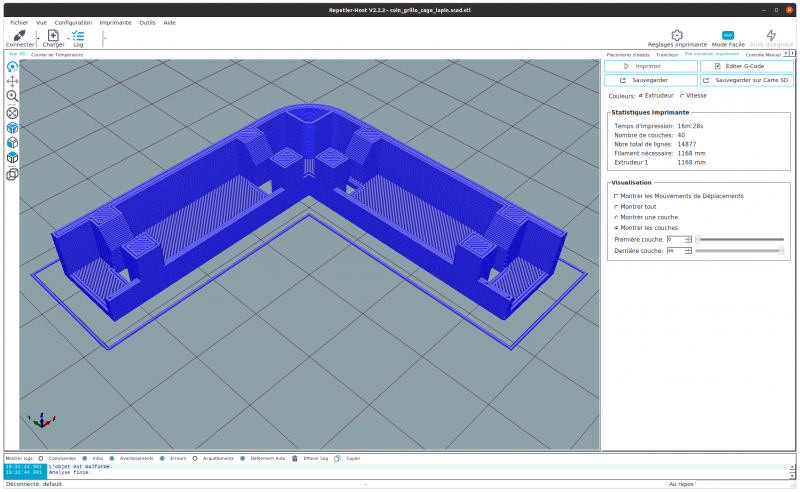Screen dimensions: 800x492
Task: Click status text 'Déconnecté: default'
Action: click(x=34, y=484)
